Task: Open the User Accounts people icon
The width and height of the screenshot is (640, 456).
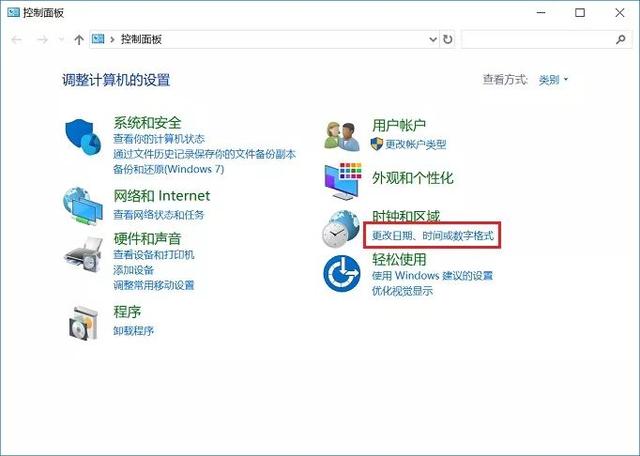Action: 342,136
